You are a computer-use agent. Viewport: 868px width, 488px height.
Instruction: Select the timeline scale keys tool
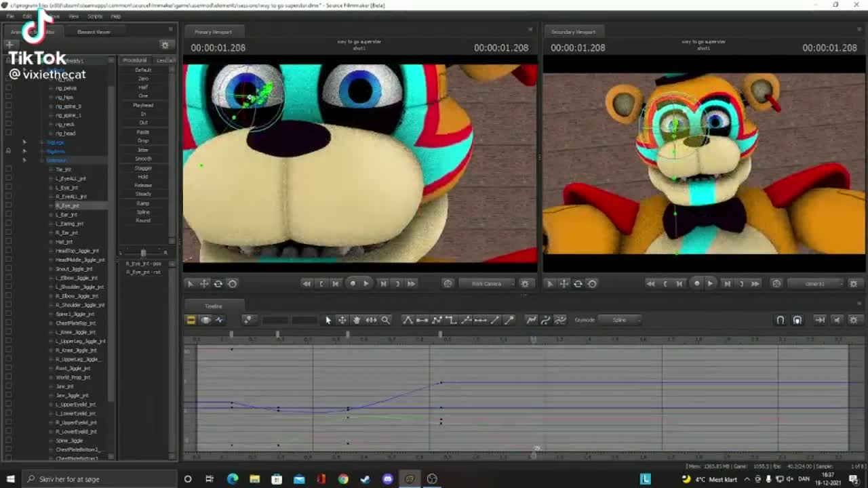(371, 320)
